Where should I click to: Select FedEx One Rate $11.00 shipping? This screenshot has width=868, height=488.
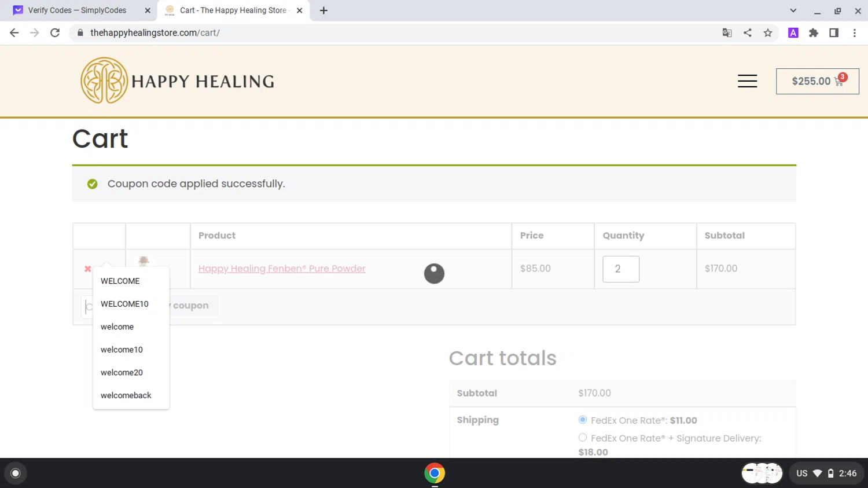pos(582,420)
